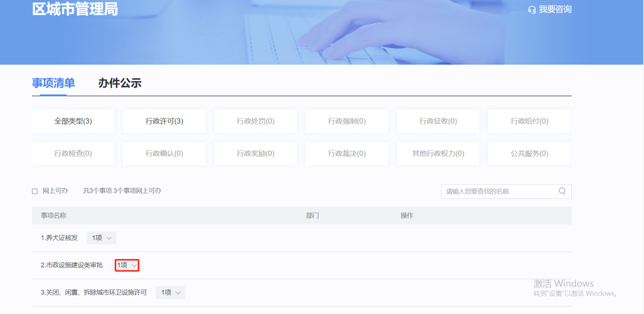
Task: Click the search magnifier icon
Action: [562, 191]
